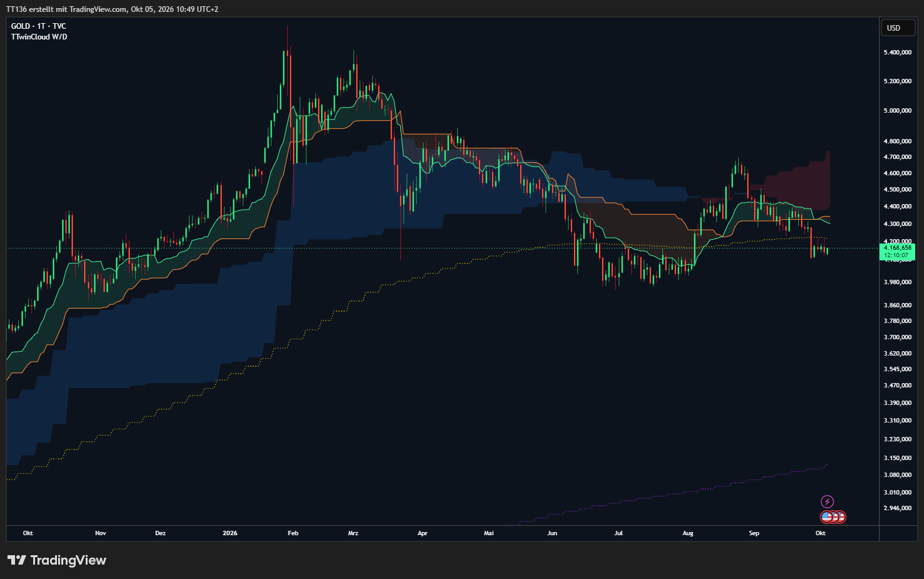Click the Jun label on the time axis
Image resolution: width=924 pixels, height=579 pixels.
552,533
